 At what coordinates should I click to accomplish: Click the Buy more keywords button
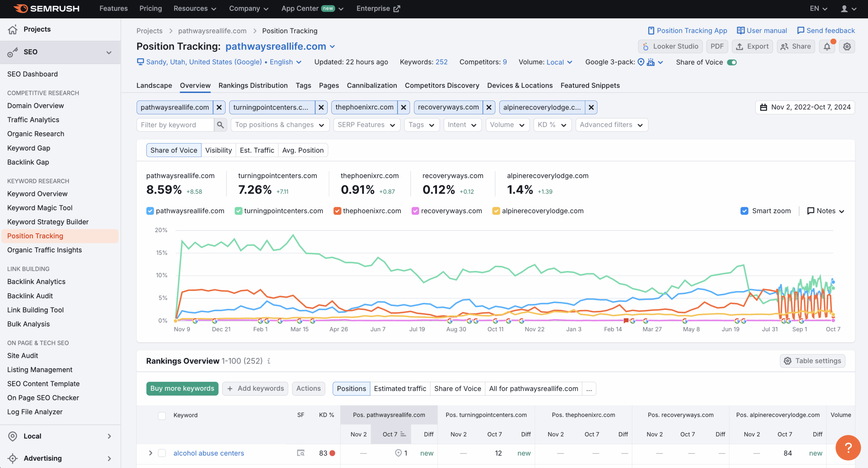pyautogui.click(x=182, y=389)
